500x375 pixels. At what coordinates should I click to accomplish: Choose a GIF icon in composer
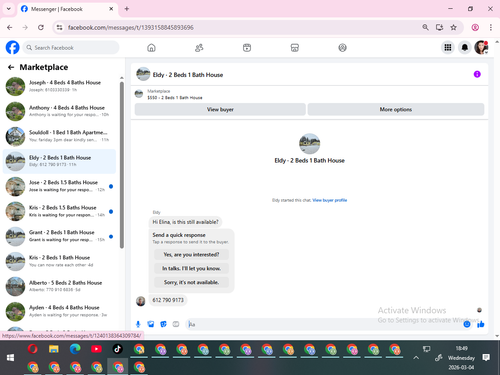tap(176, 324)
